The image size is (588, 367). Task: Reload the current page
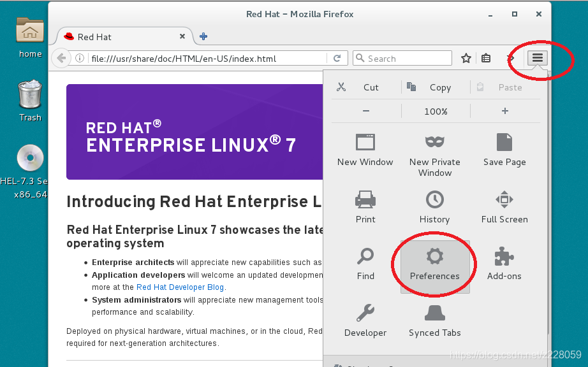point(337,58)
